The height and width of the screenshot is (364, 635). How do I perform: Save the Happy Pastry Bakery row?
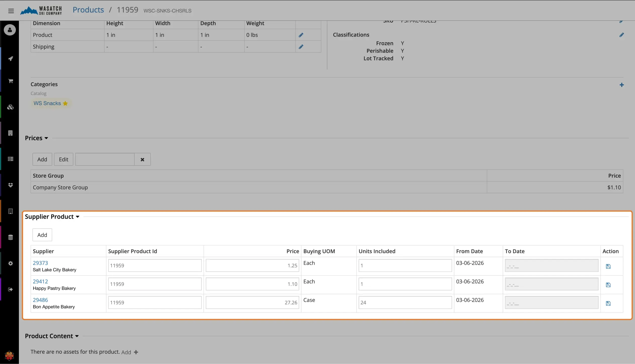pos(608,285)
